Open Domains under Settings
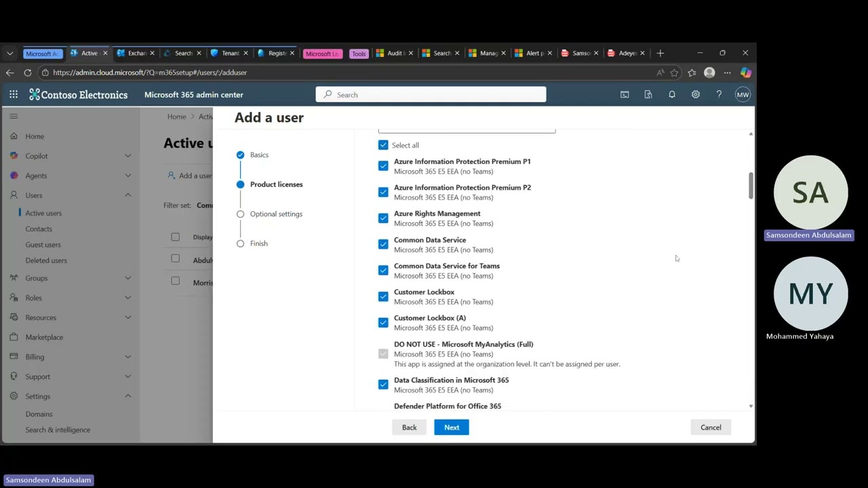The height and width of the screenshot is (488, 868). pos(39,414)
